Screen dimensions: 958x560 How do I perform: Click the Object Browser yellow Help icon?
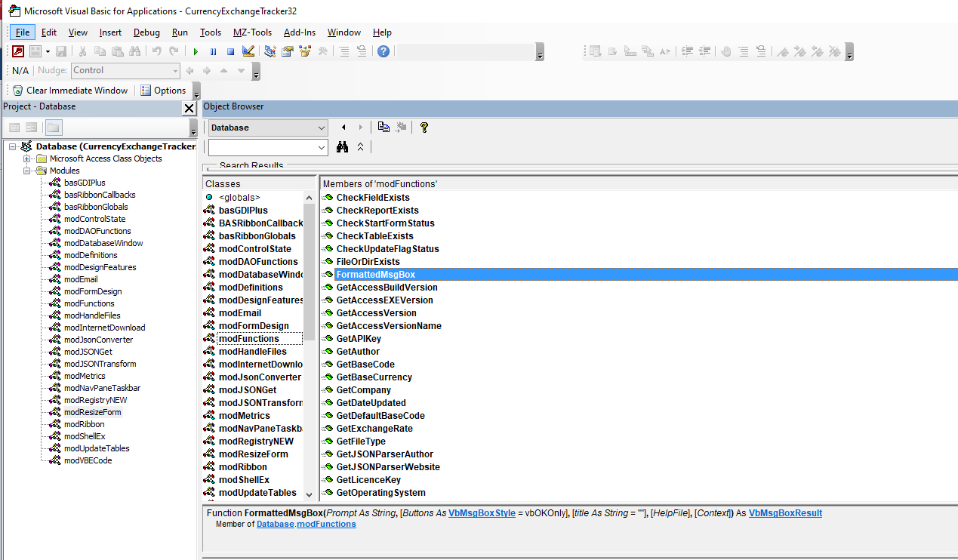424,128
